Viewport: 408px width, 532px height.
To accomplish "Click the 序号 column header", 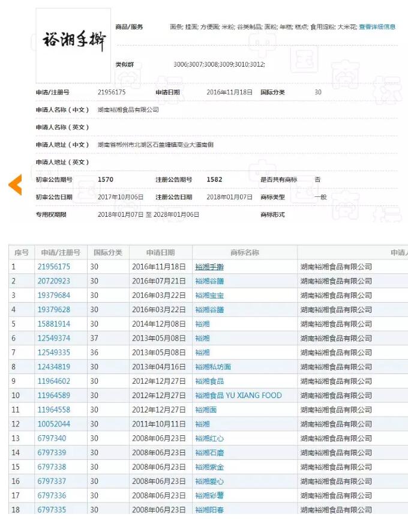I will tap(22, 252).
